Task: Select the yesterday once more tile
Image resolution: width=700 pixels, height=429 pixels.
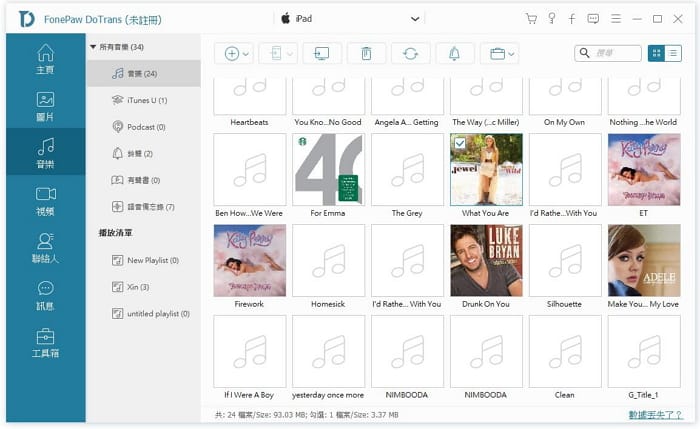Action: [x=329, y=351]
